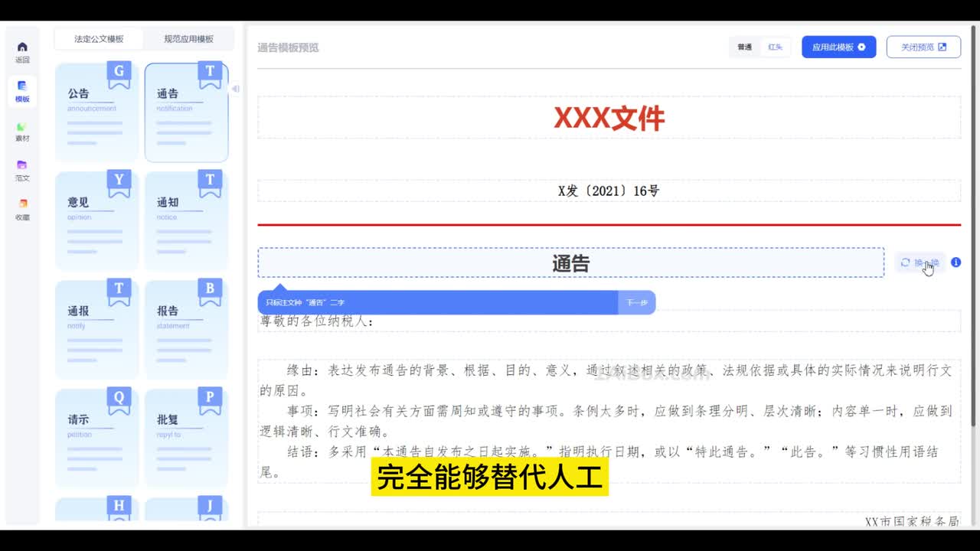The width and height of the screenshot is (980, 551).
Task: Select the 报告 statement template card
Action: coord(186,329)
